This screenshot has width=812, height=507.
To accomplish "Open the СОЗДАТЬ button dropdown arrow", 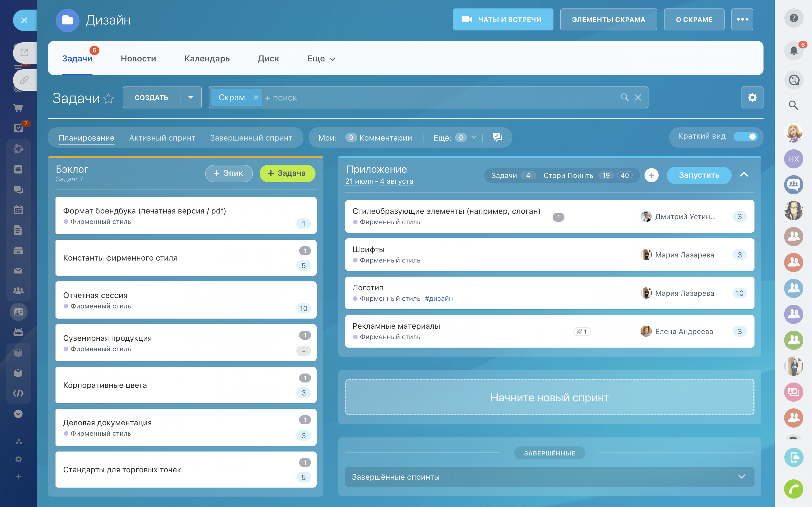I will [191, 97].
